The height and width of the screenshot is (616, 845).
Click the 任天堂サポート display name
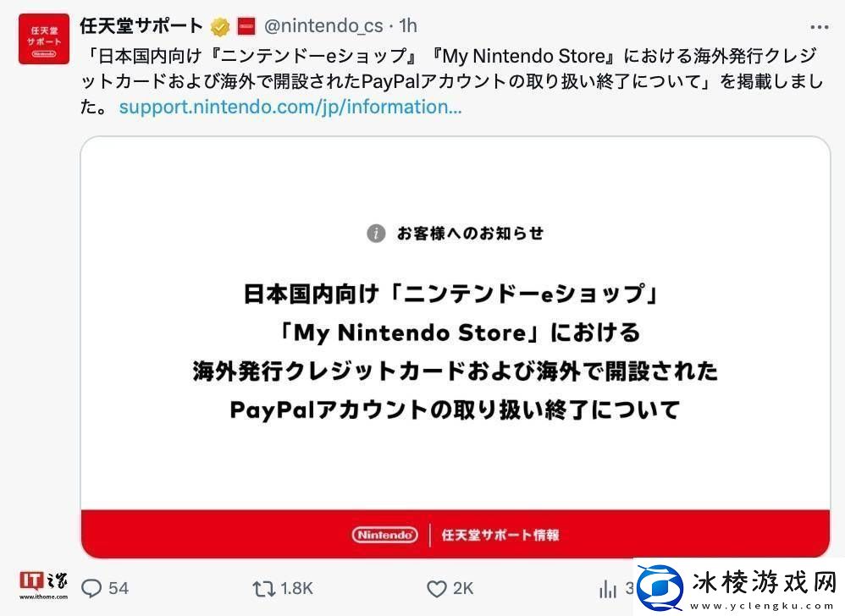[141, 25]
